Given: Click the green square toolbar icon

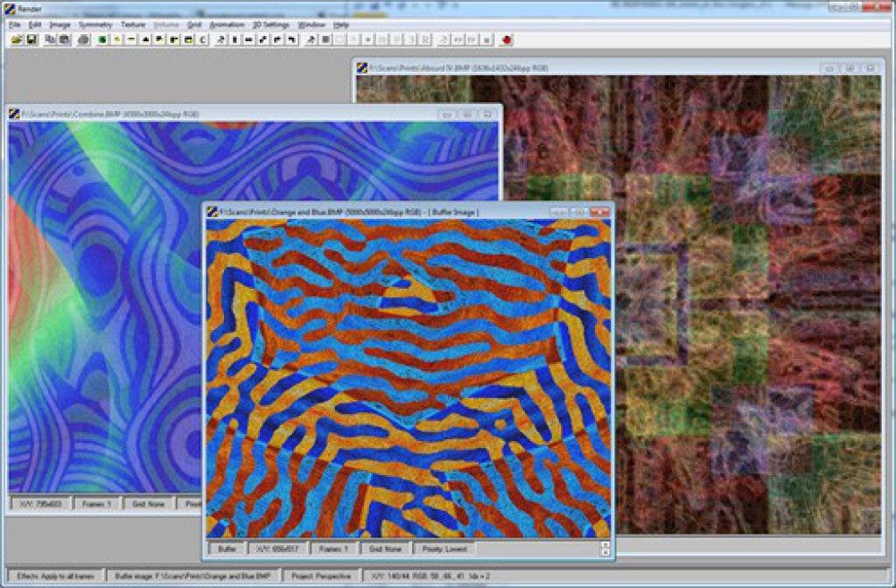Looking at the screenshot, I should [102, 39].
